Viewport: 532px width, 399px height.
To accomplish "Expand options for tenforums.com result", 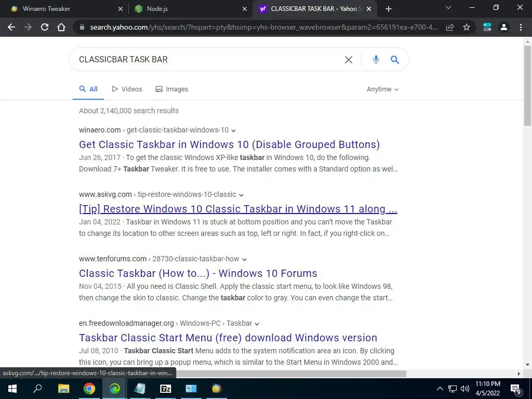I will (244, 260).
